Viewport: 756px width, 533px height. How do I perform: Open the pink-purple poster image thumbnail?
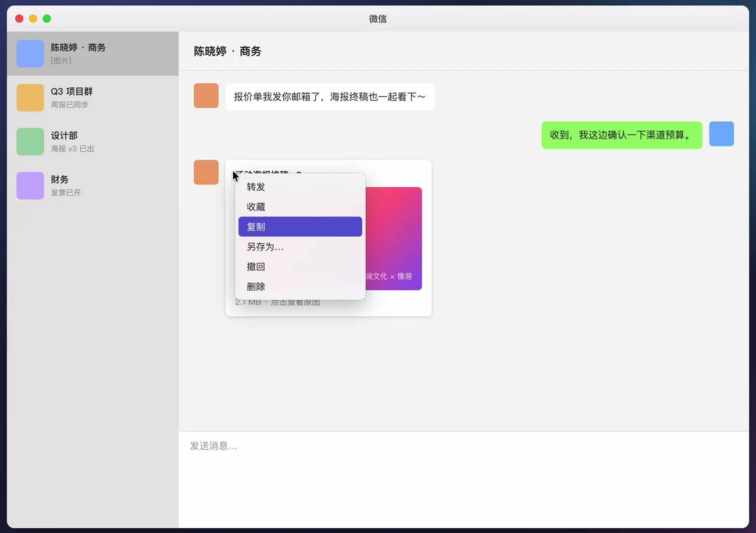tap(393, 239)
